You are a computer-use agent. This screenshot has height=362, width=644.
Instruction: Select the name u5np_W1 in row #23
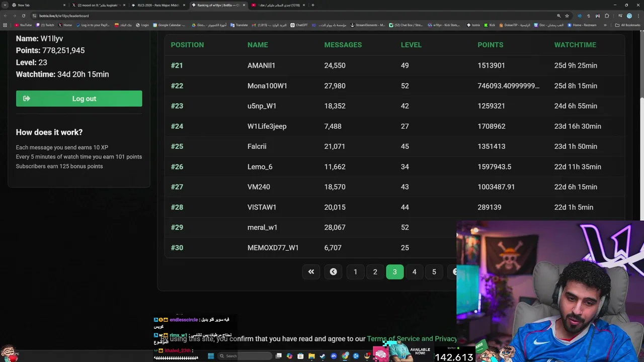(262, 106)
